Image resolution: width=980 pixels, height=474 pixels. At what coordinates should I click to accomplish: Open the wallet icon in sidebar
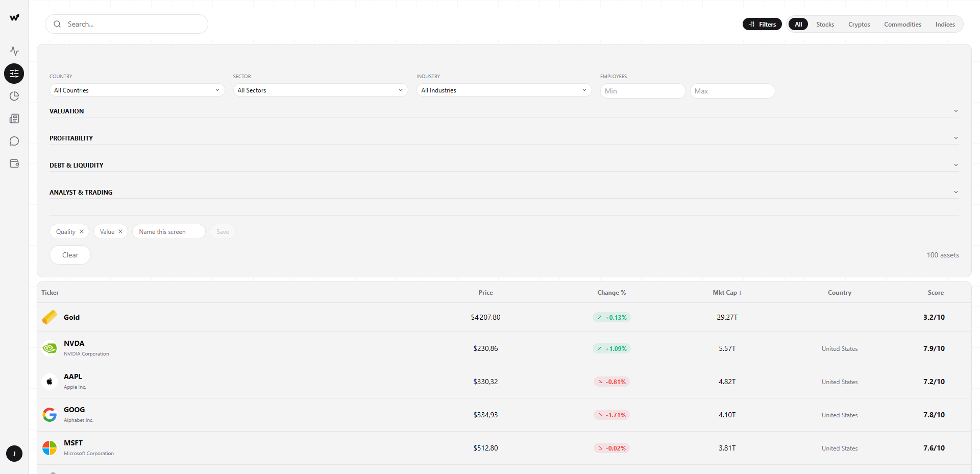(x=14, y=163)
